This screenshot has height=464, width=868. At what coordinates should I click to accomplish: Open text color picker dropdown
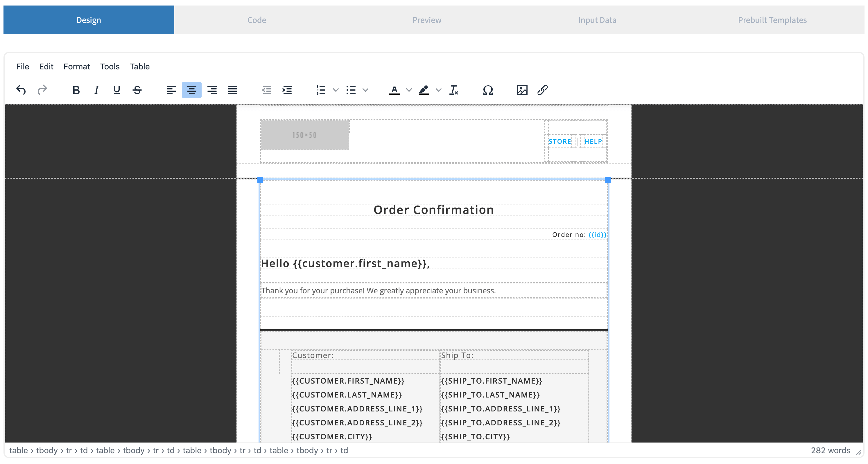pyautogui.click(x=409, y=90)
